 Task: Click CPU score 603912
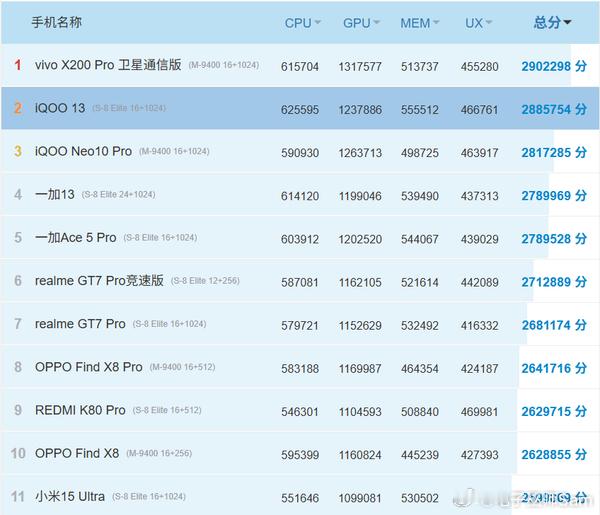click(300, 240)
